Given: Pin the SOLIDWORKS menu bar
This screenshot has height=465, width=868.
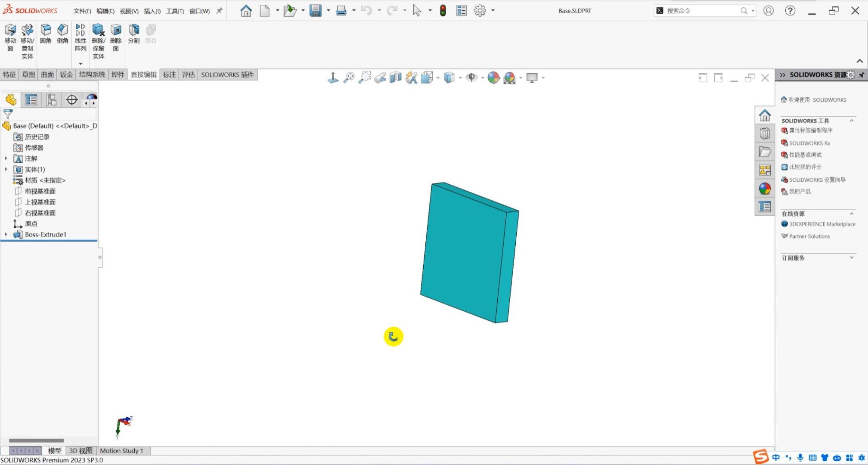Looking at the screenshot, I should pyautogui.click(x=220, y=11).
